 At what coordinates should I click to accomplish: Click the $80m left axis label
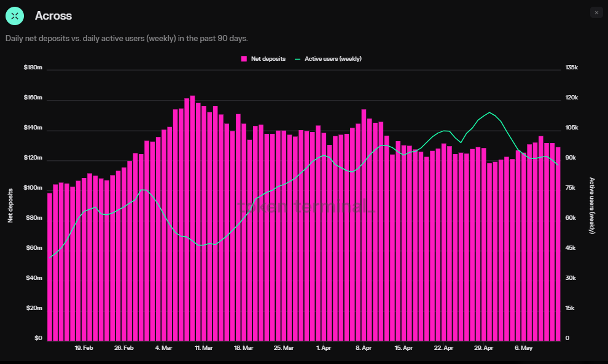click(x=34, y=218)
